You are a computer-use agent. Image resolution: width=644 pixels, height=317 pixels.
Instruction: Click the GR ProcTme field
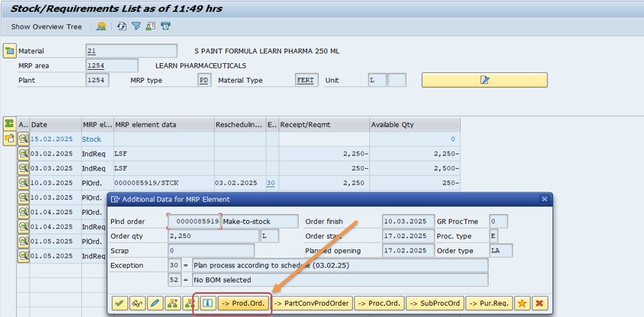498,221
